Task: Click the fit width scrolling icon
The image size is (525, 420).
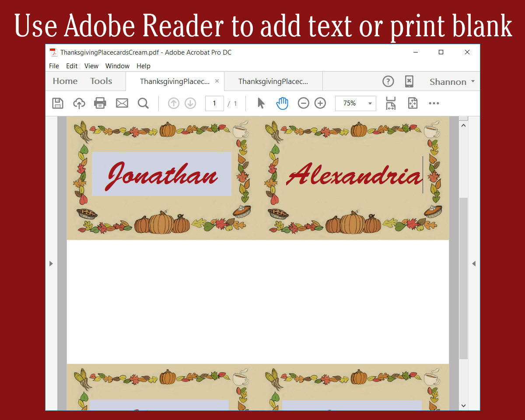Action: pos(391,103)
